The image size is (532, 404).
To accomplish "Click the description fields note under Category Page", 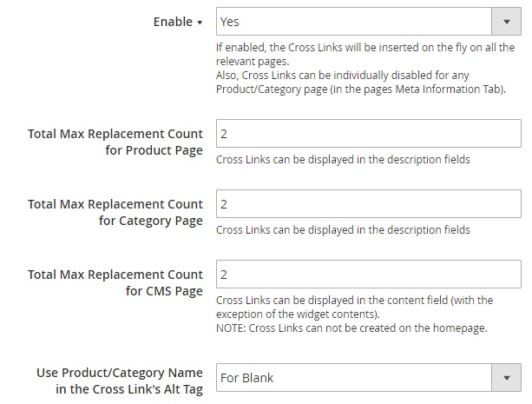I will [343, 230].
